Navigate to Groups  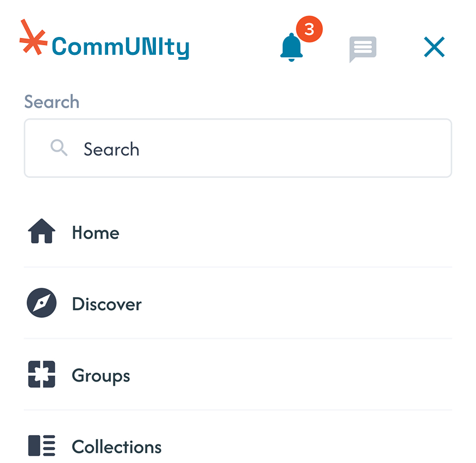pos(101,375)
